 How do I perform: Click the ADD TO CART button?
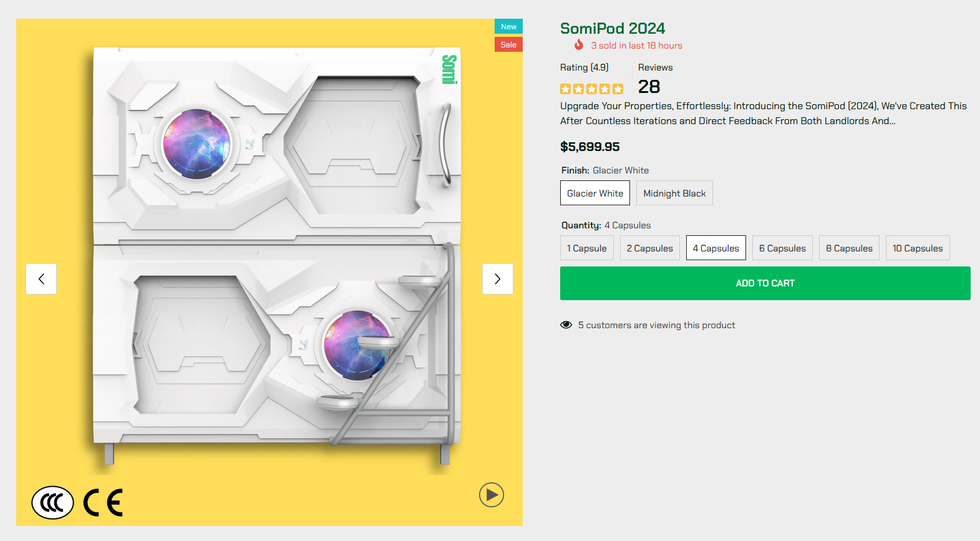pyautogui.click(x=765, y=283)
